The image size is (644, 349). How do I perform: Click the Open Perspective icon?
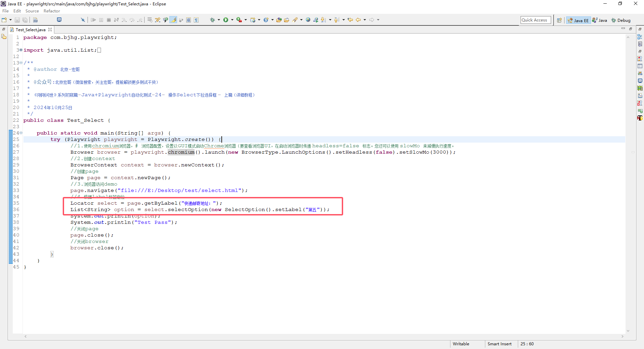pos(559,20)
